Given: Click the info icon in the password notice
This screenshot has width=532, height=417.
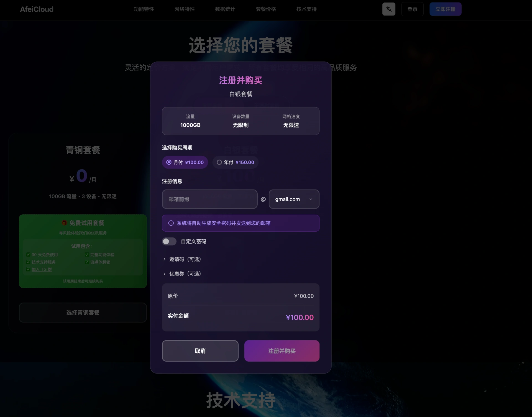Looking at the screenshot, I should pos(171,223).
